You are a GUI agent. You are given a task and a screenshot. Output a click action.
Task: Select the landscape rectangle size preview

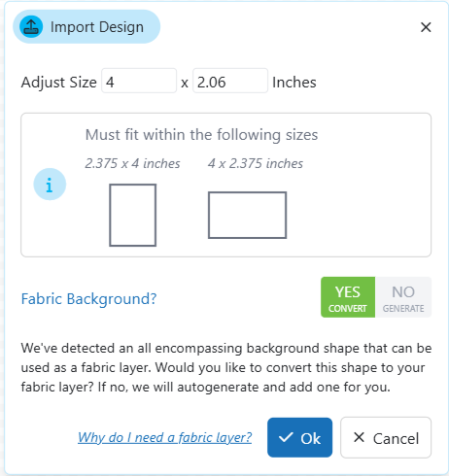pyautogui.click(x=247, y=215)
